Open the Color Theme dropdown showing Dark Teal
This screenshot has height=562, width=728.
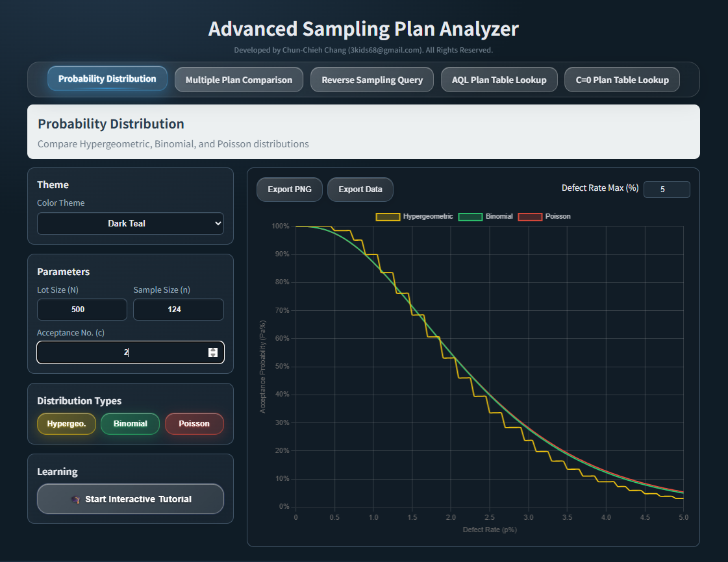(130, 223)
